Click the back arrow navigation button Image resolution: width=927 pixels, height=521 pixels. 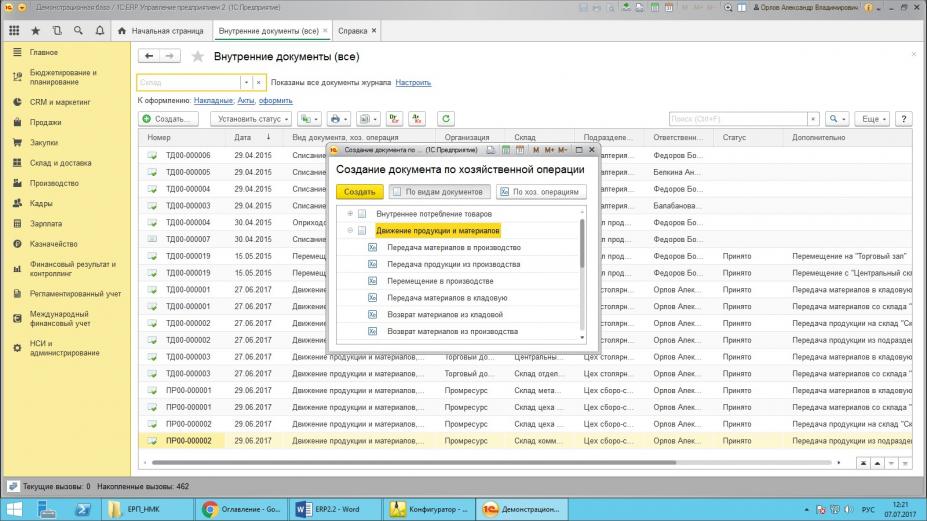coord(149,56)
